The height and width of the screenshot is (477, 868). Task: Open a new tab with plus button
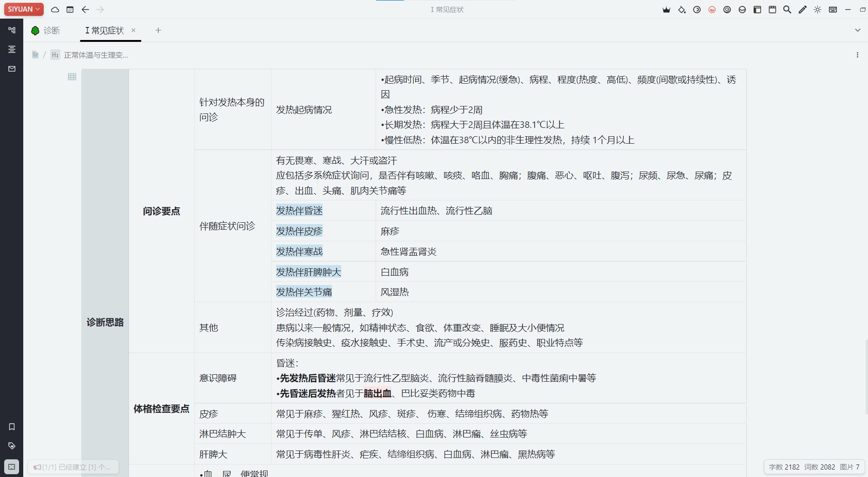pos(158,30)
